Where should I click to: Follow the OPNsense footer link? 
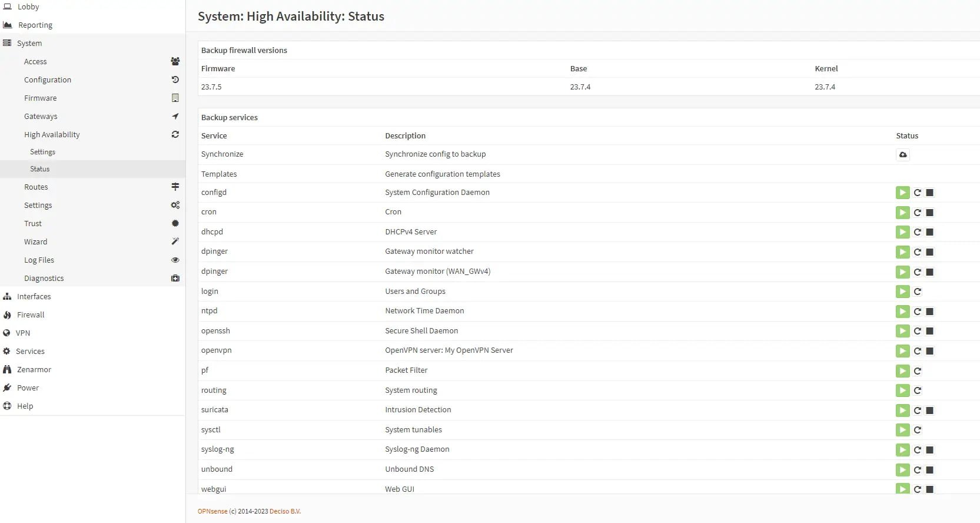[x=212, y=511]
